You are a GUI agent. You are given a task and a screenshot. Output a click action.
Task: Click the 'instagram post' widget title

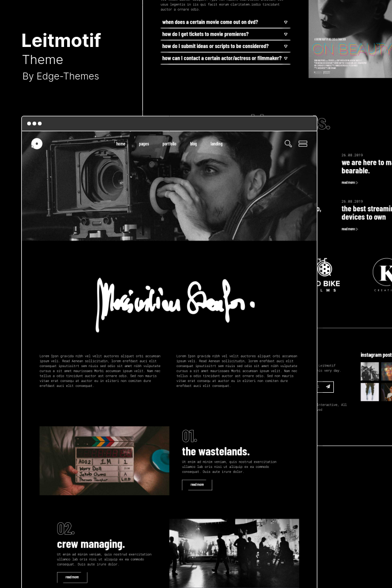pos(376,355)
